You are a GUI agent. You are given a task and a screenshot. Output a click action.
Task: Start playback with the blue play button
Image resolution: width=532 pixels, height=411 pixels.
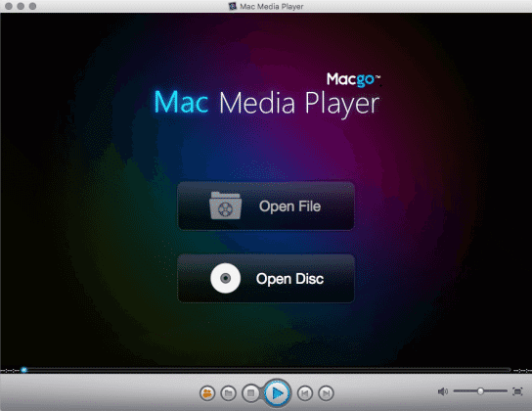(x=277, y=393)
